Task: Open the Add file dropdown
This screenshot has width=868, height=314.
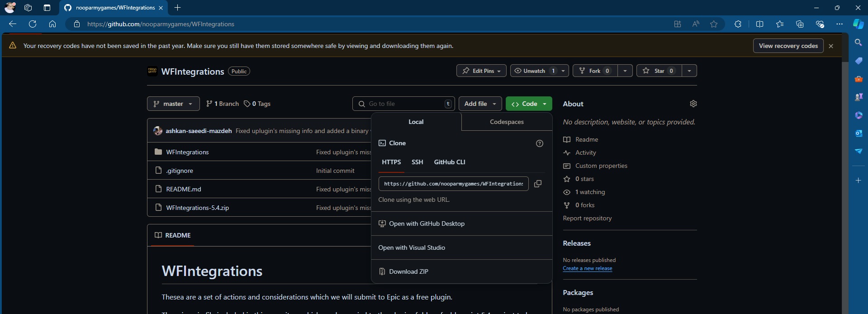Action: pos(480,104)
